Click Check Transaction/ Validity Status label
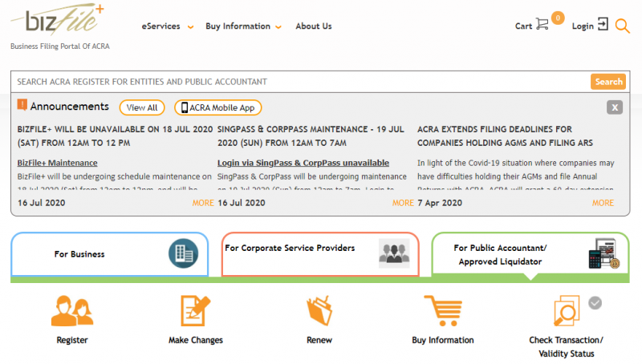 (x=567, y=347)
